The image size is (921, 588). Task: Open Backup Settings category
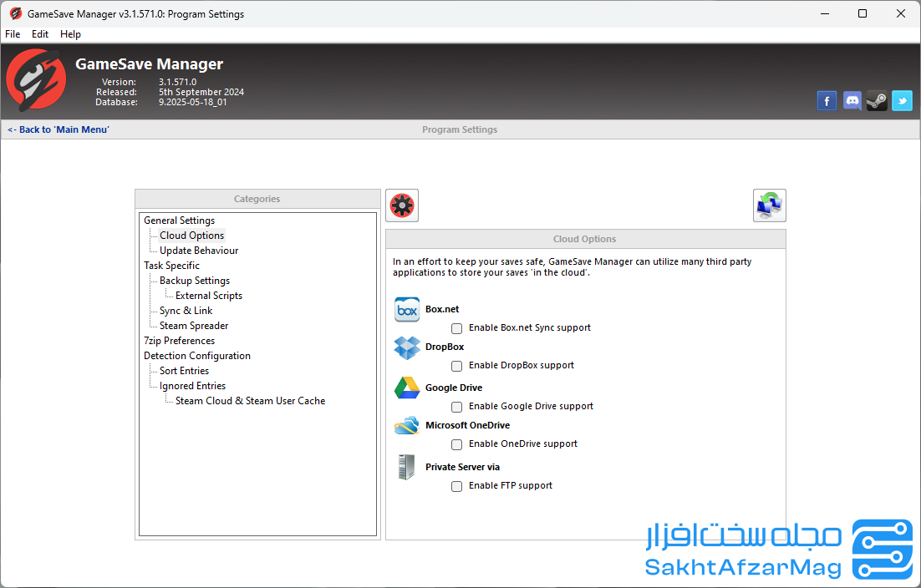click(x=195, y=281)
